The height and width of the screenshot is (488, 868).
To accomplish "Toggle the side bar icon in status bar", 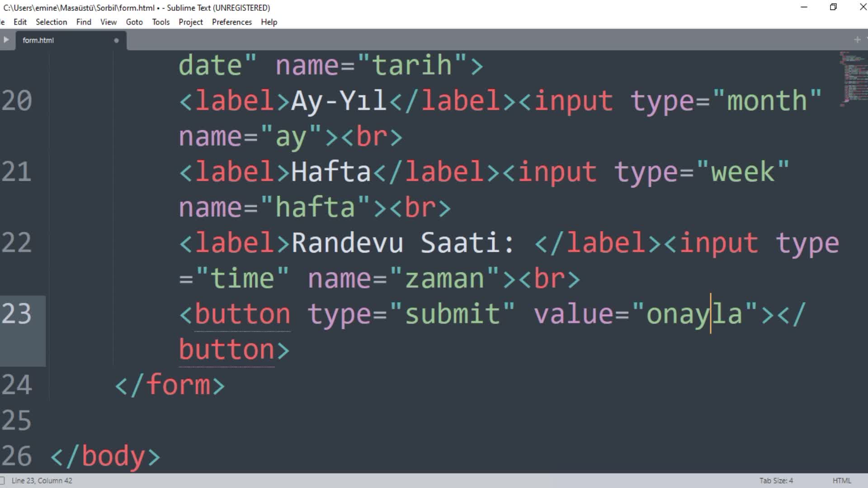I will (x=2, y=480).
